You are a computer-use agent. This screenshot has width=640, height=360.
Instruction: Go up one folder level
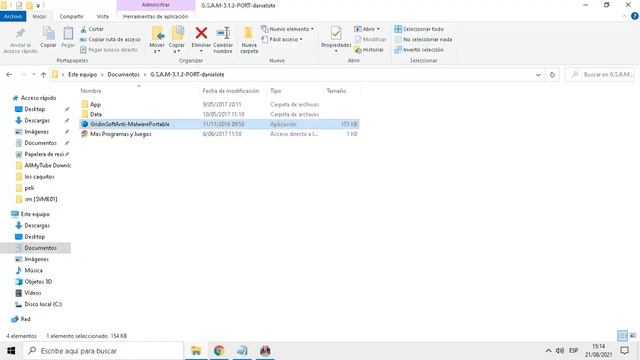(43, 75)
